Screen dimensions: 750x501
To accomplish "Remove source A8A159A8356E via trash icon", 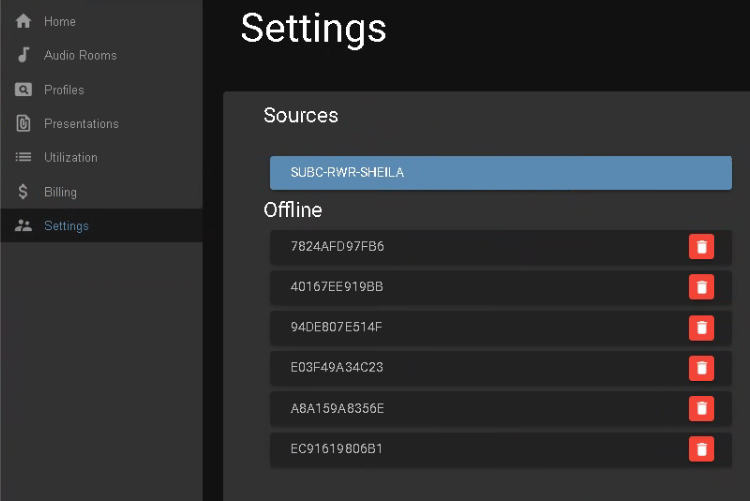I will [701, 408].
